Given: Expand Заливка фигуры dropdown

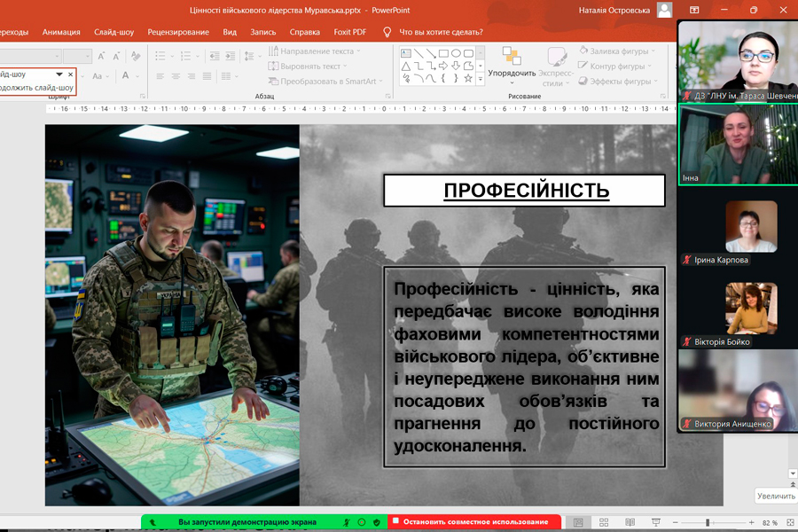Looking at the screenshot, I should tap(652, 51).
